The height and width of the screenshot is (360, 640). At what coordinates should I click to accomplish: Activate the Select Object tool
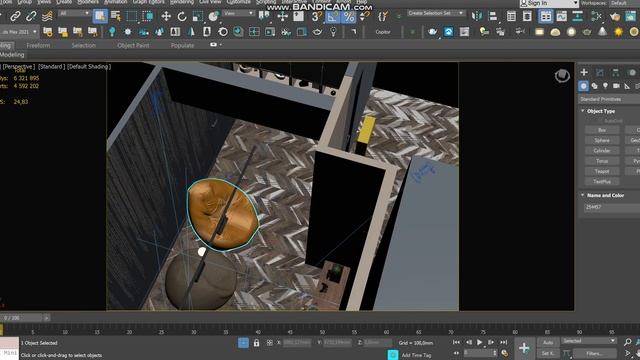pyautogui.click(x=100, y=16)
